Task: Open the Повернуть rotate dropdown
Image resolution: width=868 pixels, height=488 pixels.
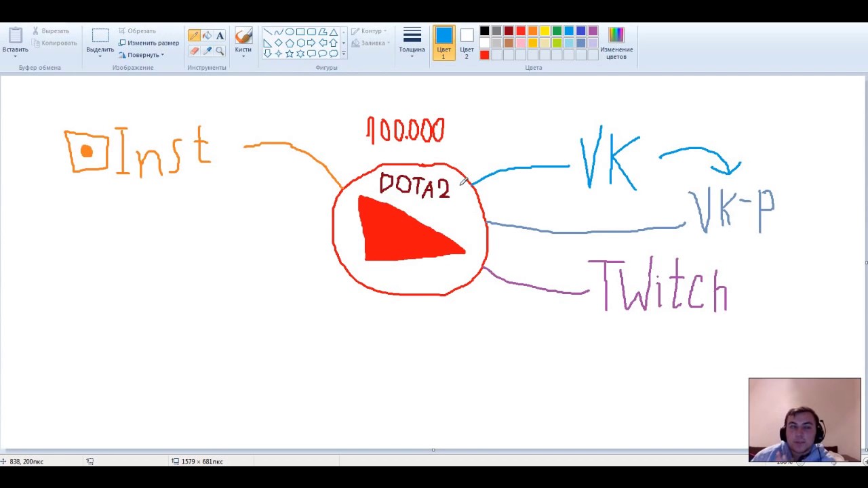Action: pos(142,55)
